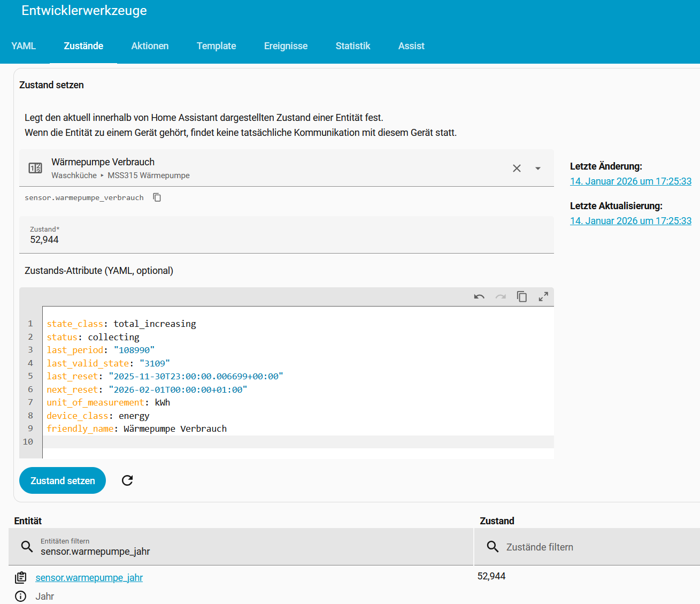The width and height of the screenshot is (700, 604).
Task: Copy YAML attributes to clipboard
Action: [522, 297]
